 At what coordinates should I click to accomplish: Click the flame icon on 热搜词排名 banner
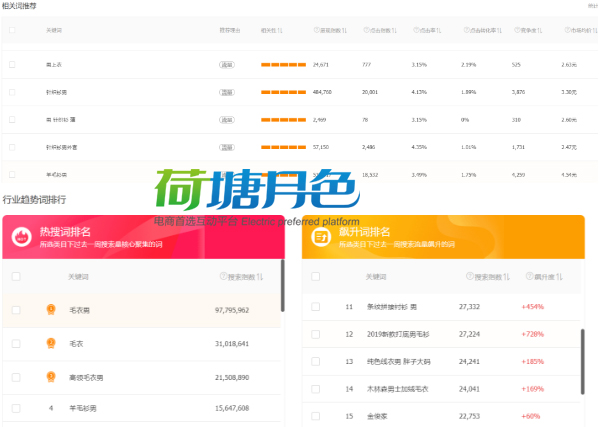22,237
